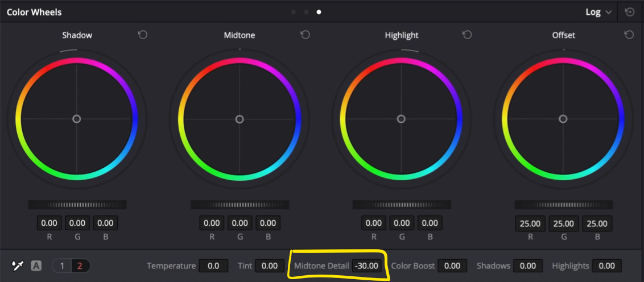
Task: Switch to adjustment page 1
Action: 62,266
